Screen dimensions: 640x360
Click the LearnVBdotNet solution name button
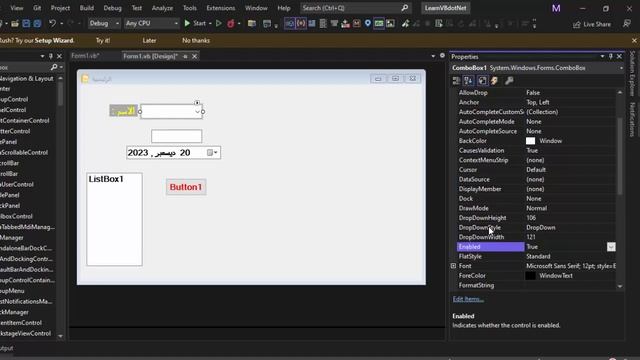point(445,8)
